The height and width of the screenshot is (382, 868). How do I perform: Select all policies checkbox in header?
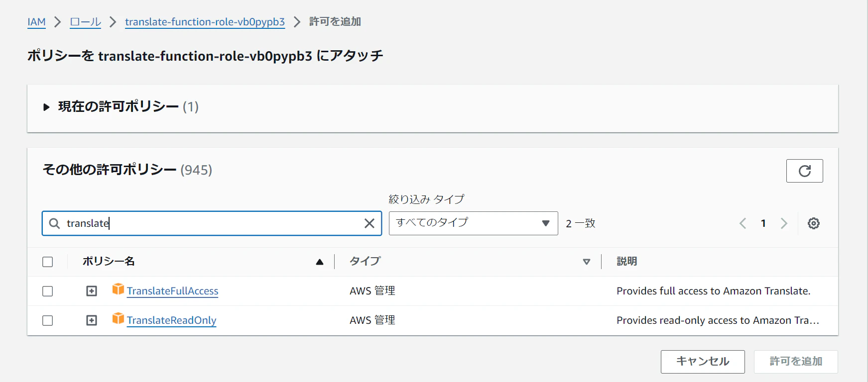pos(48,262)
